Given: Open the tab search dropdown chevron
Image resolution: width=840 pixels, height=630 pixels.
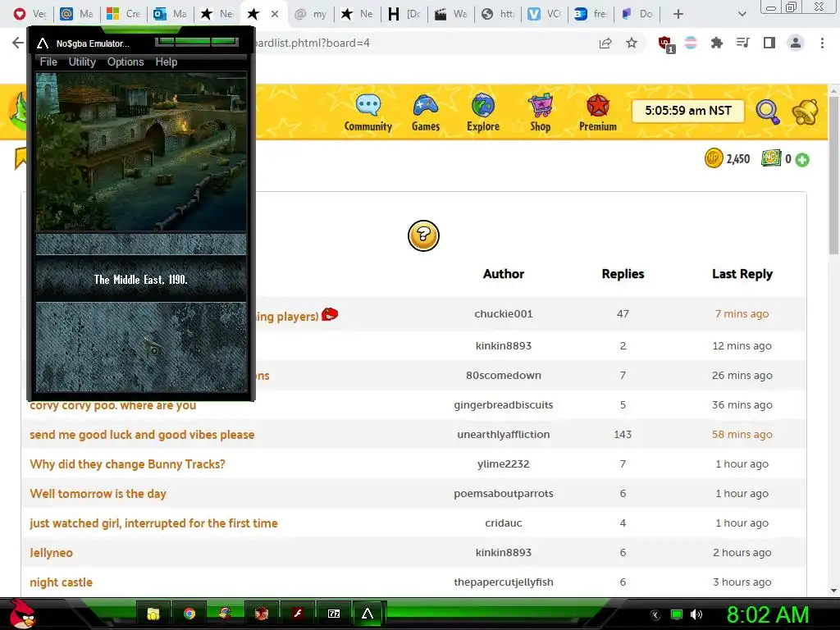Looking at the screenshot, I should click(x=742, y=14).
